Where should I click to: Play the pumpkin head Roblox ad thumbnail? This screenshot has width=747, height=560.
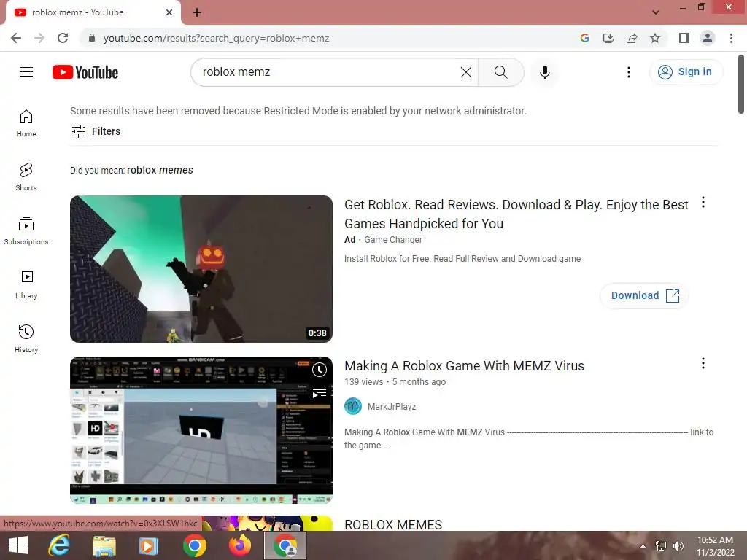pyautogui.click(x=201, y=269)
